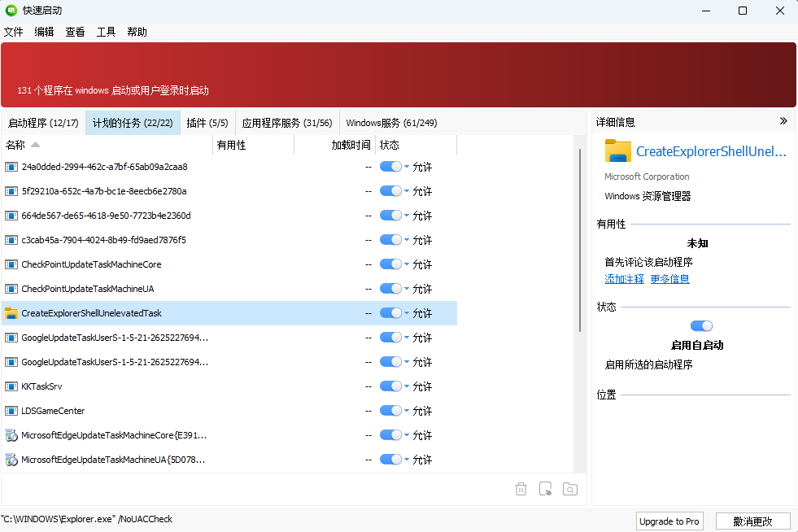The width and height of the screenshot is (798, 532).
Task: Click the MicrosoftEdgeUpdateTaskMachineCore installer icon
Action: pyautogui.click(x=11, y=435)
